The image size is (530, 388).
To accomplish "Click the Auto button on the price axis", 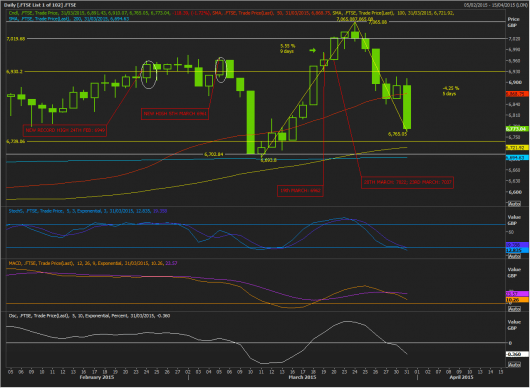I will pyautogui.click(x=514, y=204).
